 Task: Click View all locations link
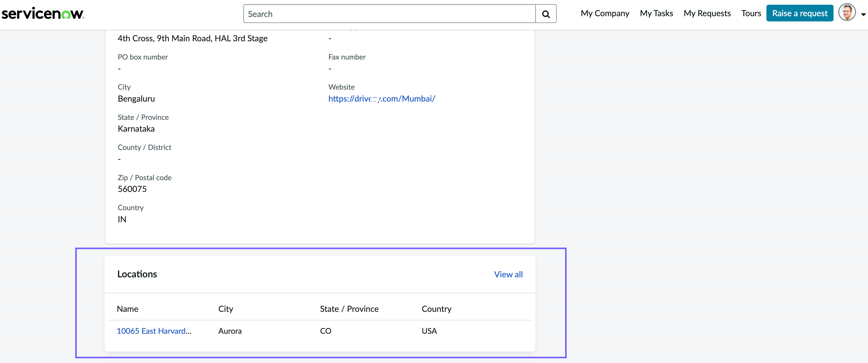(508, 274)
